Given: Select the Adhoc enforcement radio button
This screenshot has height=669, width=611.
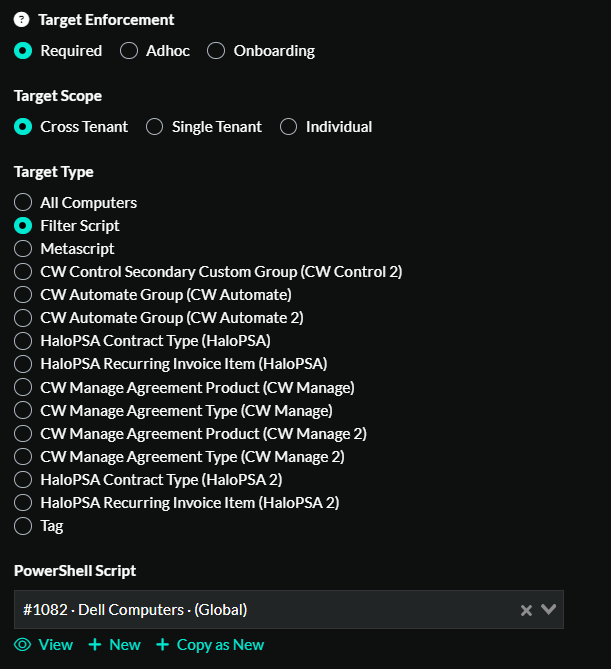Looking at the screenshot, I should pos(129,51).
